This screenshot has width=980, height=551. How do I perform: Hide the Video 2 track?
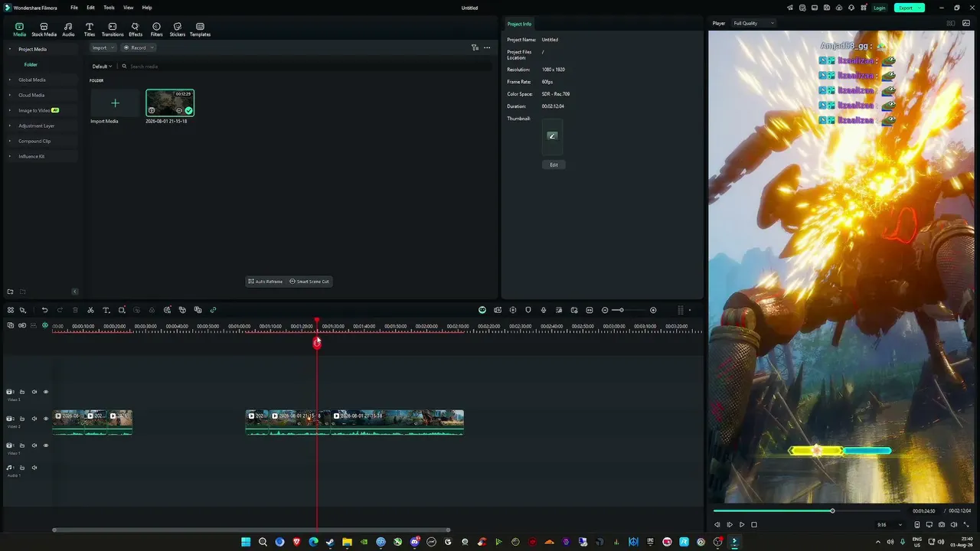tap(46, 419)
